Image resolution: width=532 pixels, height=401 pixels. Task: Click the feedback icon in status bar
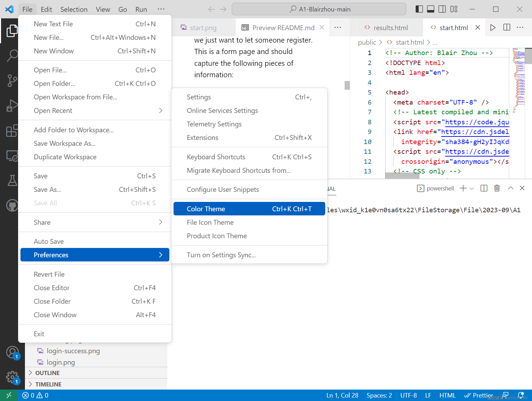(506, 395)
